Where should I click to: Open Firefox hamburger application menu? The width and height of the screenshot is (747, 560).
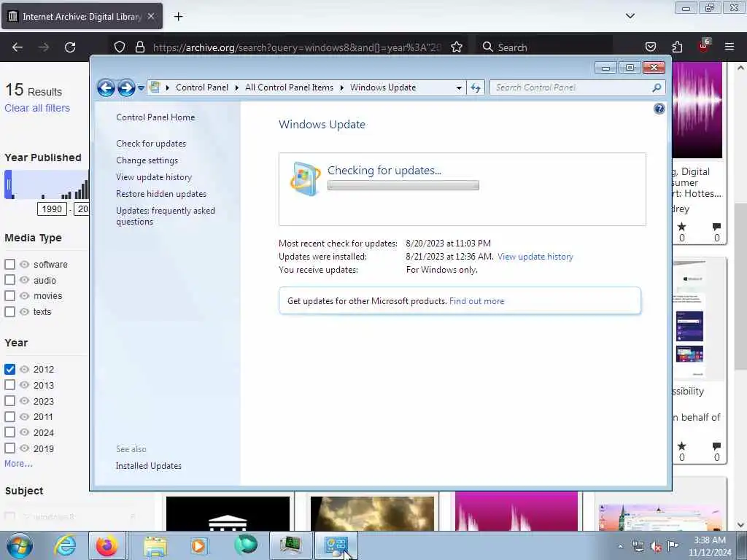coord(729,47)
